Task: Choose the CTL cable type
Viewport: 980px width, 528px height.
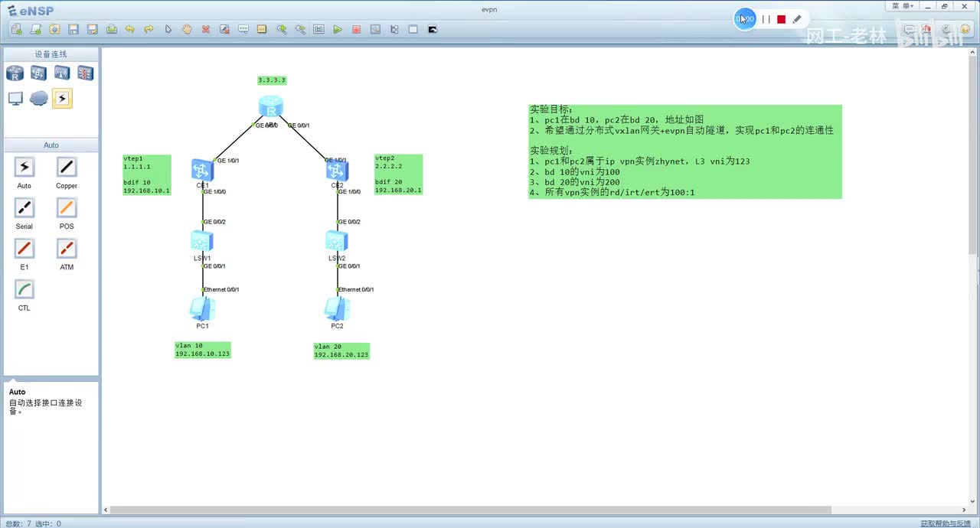Action: click(24, 288)
